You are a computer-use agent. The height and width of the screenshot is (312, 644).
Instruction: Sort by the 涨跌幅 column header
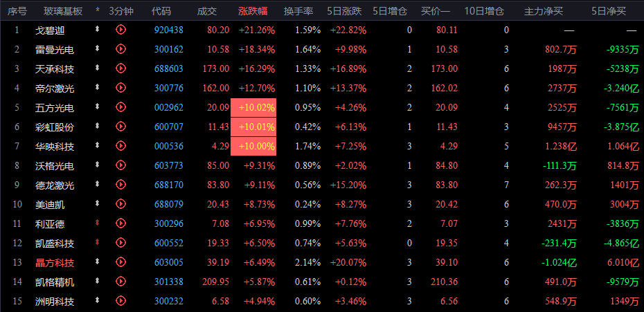tap(253, 11)
